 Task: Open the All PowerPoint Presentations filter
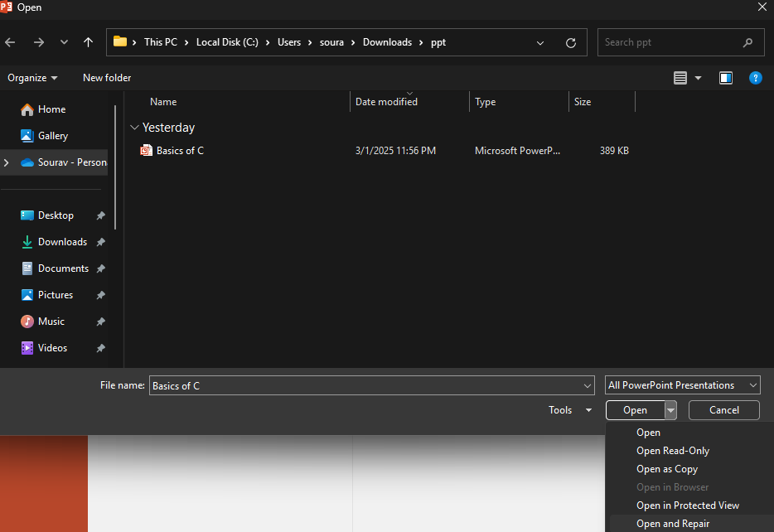(x=683, y=385)
